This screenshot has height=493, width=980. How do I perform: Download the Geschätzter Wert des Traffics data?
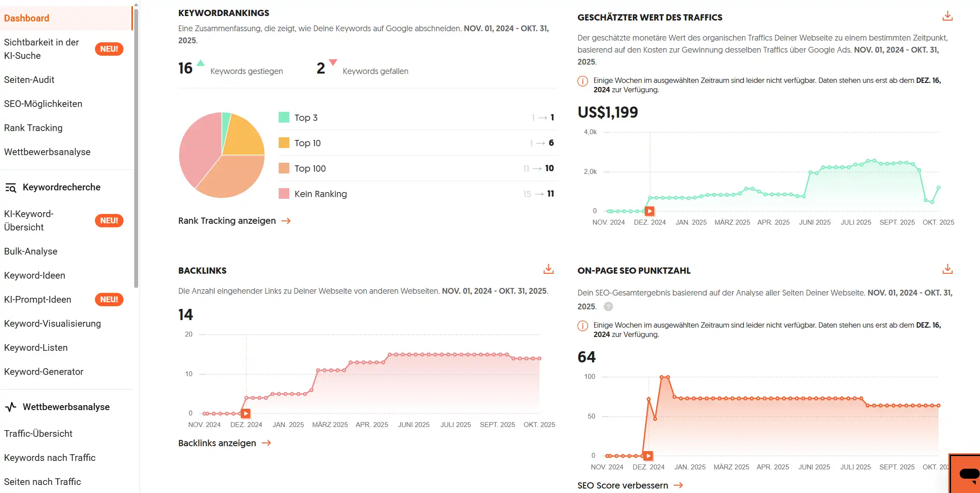tap(947, 16)
